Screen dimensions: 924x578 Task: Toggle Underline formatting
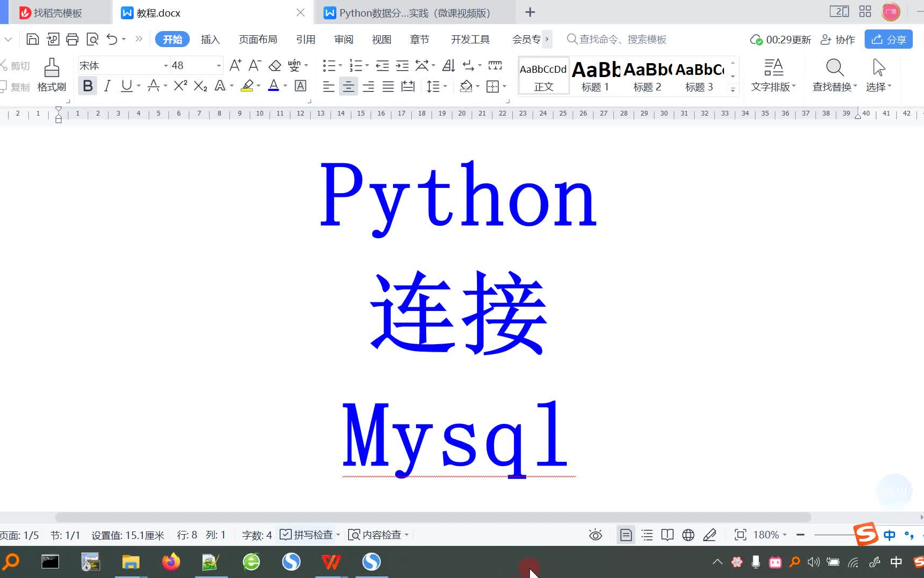pyautogui.click(x=126, y=86)
